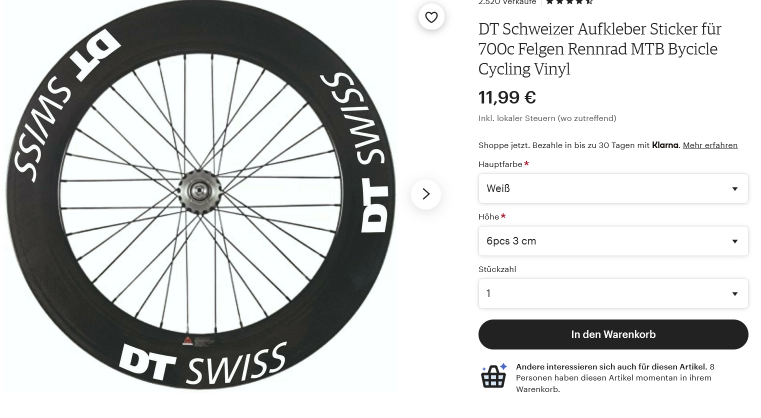This screenshot has height=418, width=761.
Task: Click the shopping basket icon
Action: click(x=494, y=376)
